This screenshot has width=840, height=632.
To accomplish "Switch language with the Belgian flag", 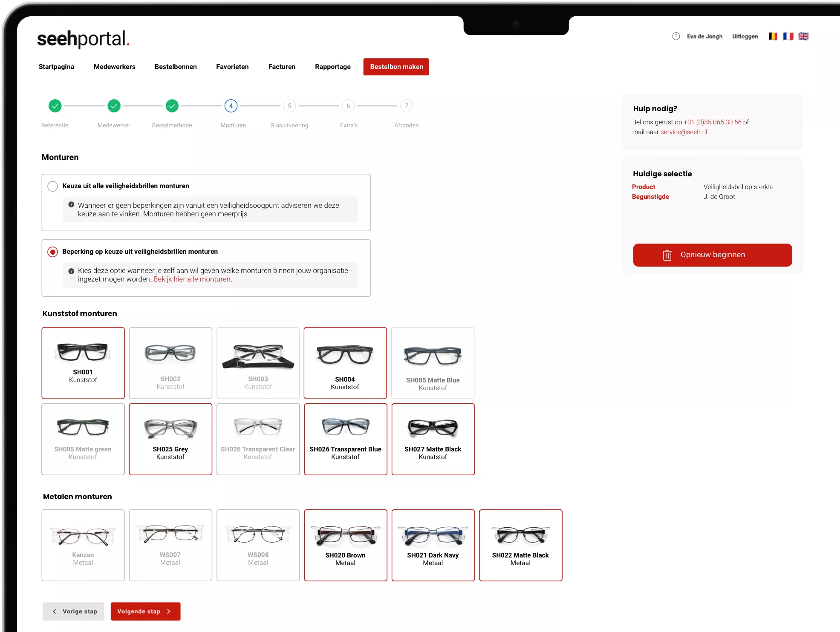I will click(x=773, y=36).
